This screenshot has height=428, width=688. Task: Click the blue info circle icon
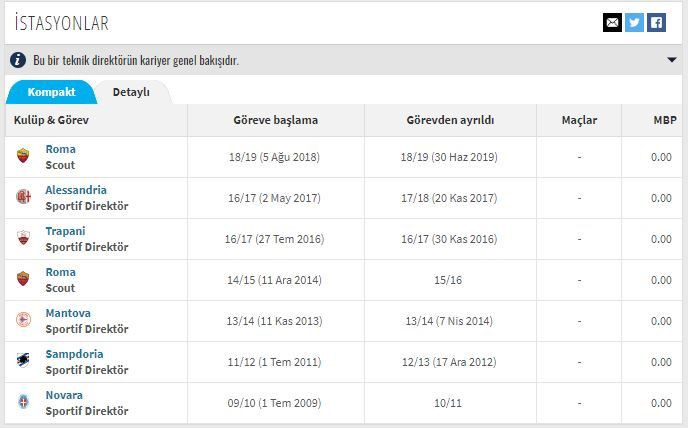18,60
